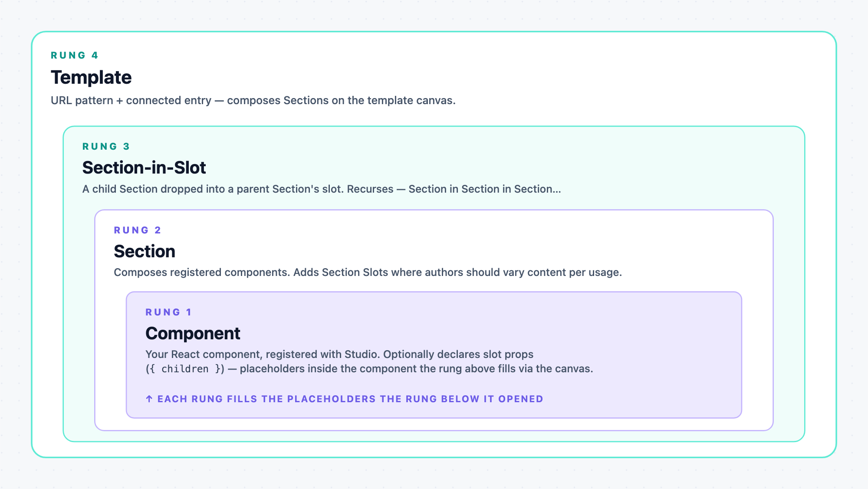This screenshot has width=868, height=489.
Task: Click the Your React component description line
Action: (x=339, y=354)
